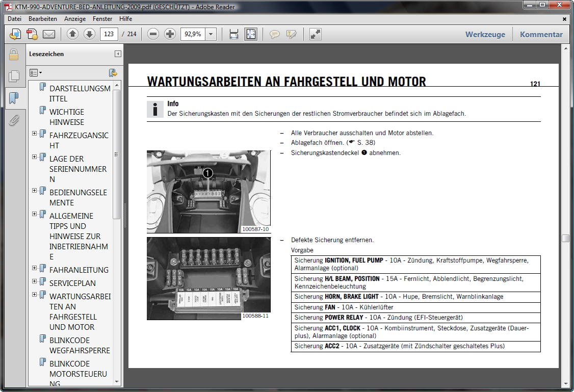Go to next page with down arrow
This screenshot has width=574, height=392.
point(89,34)
